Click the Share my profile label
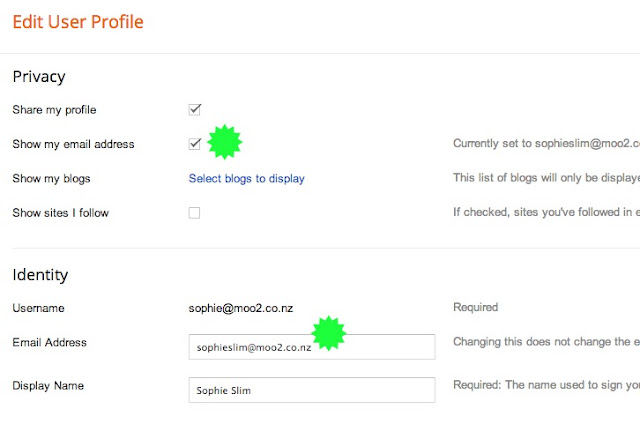640x424 pixels. coord(54,110)
